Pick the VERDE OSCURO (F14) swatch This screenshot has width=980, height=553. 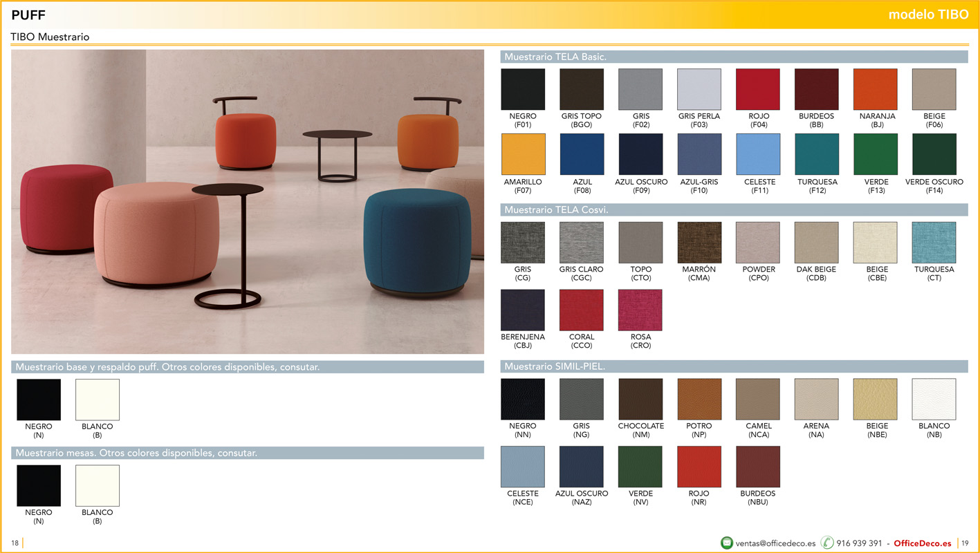point(934,154)
